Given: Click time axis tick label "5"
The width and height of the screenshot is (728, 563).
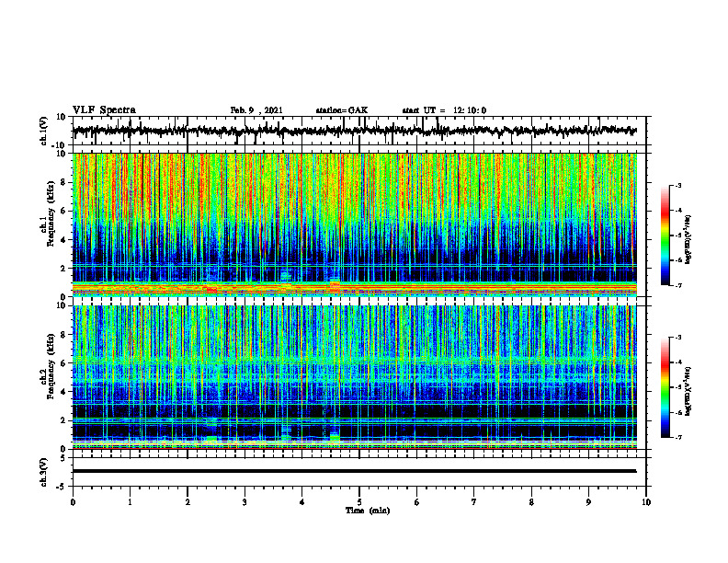Looking at the screenshot, I should pos(359,502).
